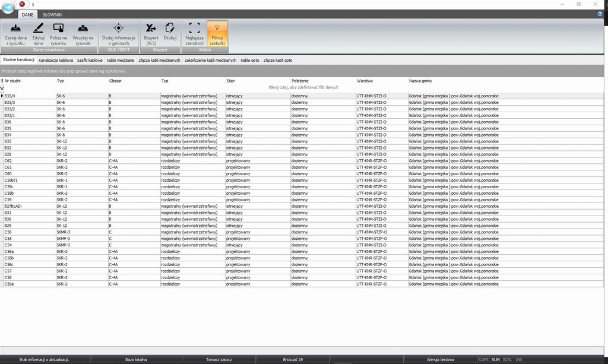608x364 pixels.
Task: Open the Kanalizacja kablowa tab
Action: point(56,61)
